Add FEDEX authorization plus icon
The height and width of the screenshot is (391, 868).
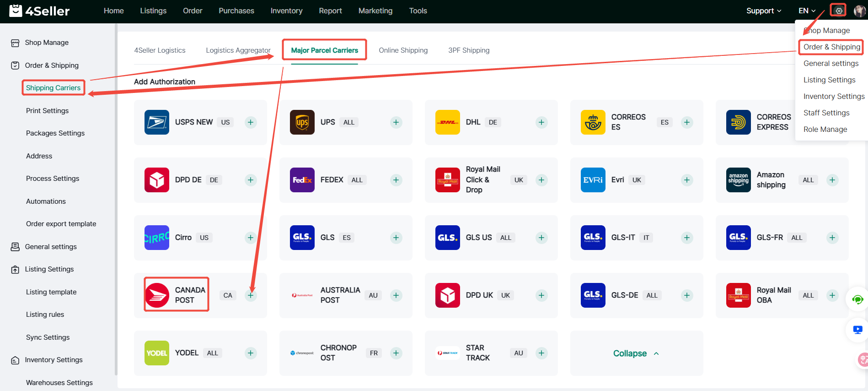[x=396, y=180]
